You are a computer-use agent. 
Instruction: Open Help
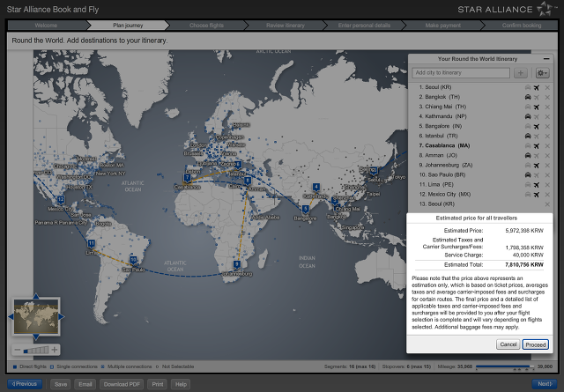click(181, 384)
